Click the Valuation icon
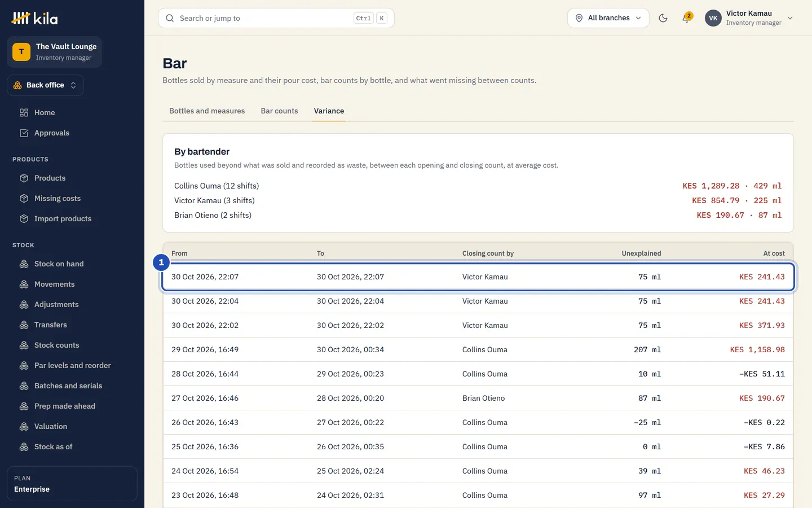This screenshot has height=508, width=812. tap(24, 426)
